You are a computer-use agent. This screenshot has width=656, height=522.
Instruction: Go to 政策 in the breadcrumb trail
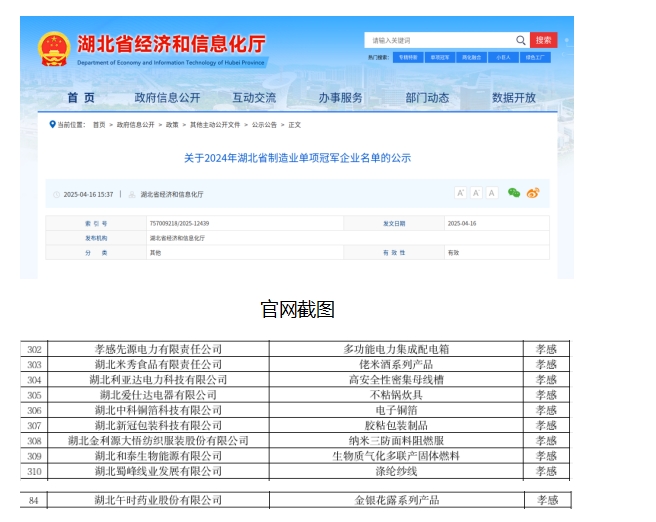172,125
